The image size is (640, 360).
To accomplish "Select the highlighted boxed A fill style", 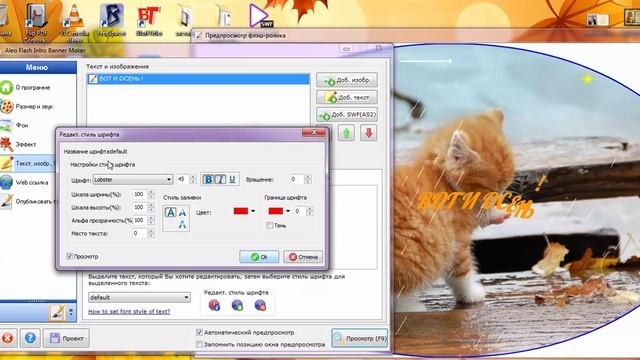I will (x=170, y=212).
